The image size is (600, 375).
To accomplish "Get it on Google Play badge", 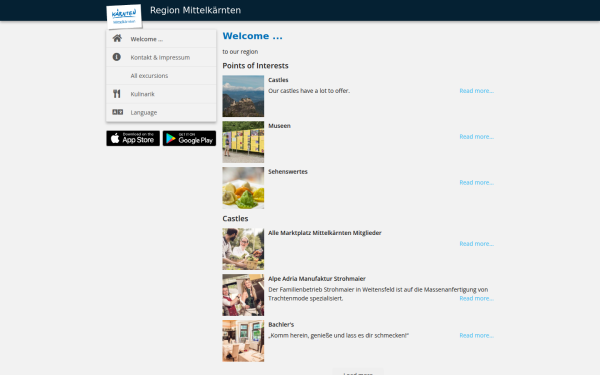I will pyautogui.click(x=189, y=138).
